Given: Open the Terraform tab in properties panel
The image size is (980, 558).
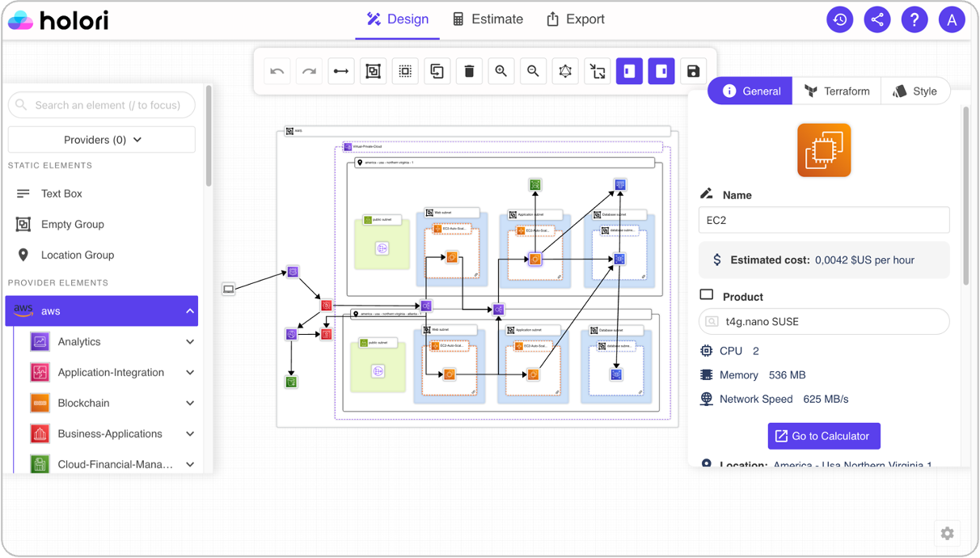Looking at the screenshot, I should (x=837, y=91).
